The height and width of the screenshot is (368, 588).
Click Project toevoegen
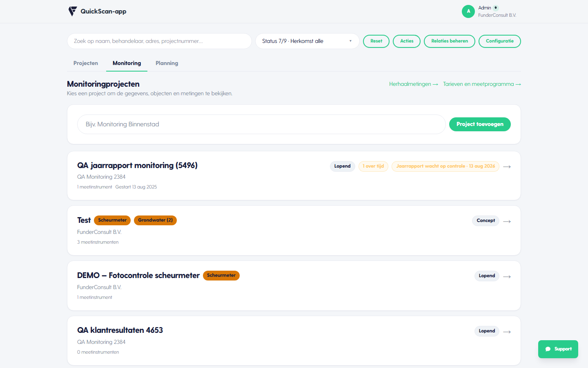pyautogui.click(x=480, y=124)
